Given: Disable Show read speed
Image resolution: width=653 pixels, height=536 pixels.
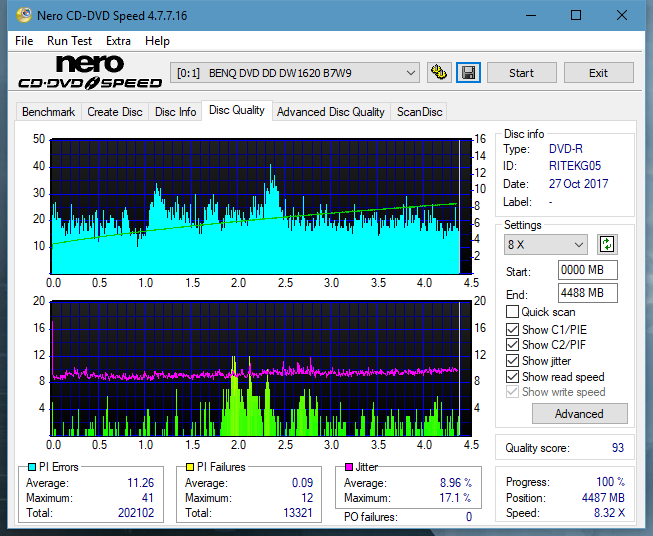Looking at the screenshot, I should click(512, 376).
